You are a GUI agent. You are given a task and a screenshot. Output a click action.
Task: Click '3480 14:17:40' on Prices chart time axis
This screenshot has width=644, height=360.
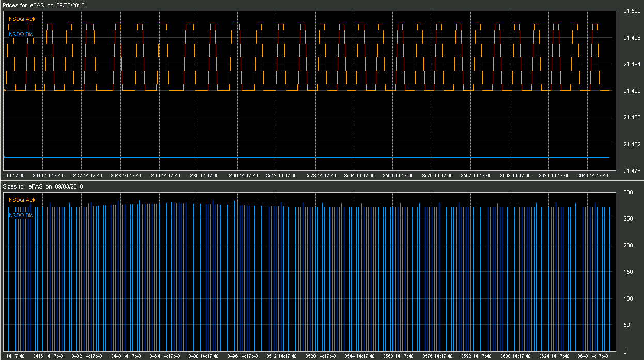pyautogui.click(x=204, y=176)
